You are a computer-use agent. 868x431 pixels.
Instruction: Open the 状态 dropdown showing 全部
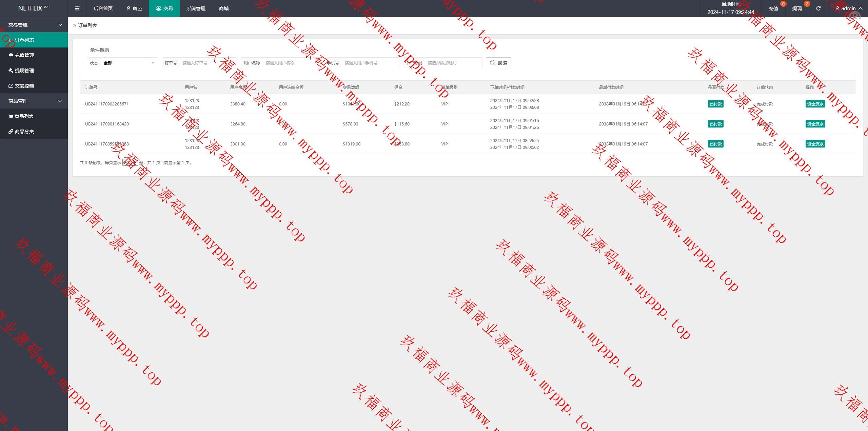coord(129,63)
